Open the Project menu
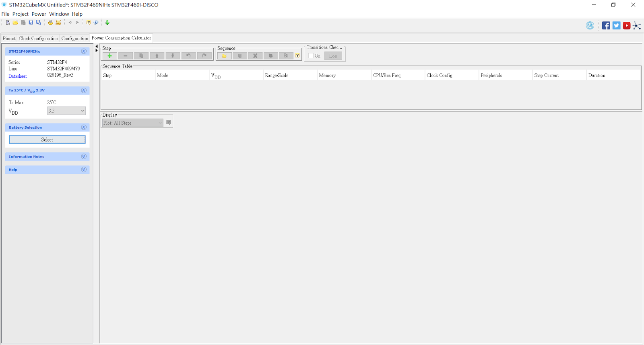The image size is (644, 345). point(21,14)
